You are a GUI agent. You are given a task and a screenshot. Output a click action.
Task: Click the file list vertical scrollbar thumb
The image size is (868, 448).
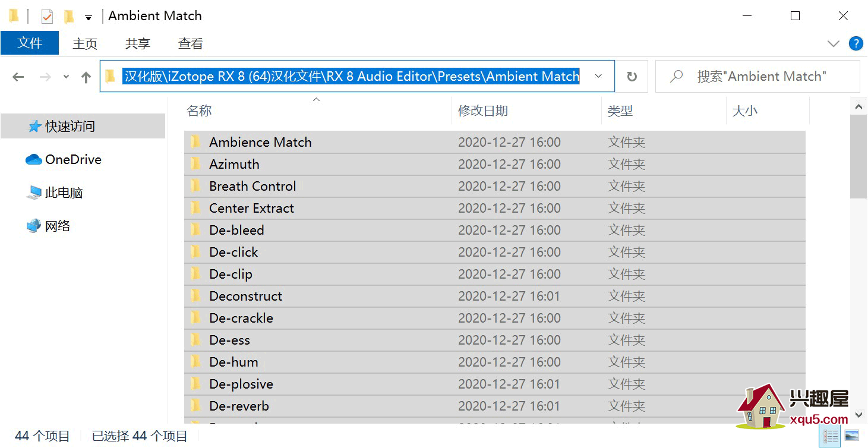[x=858, y=157]
